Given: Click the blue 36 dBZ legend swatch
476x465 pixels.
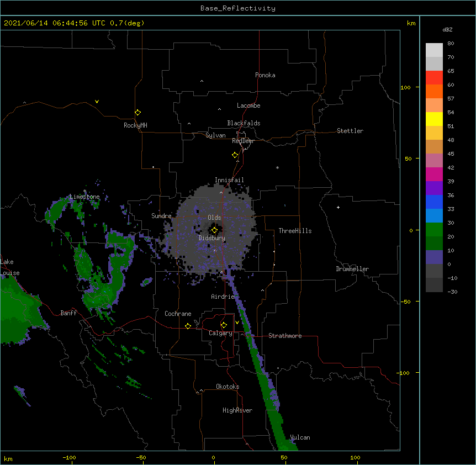Looking at the screenshot, I should pyautogui.click(x=434, y=202).
